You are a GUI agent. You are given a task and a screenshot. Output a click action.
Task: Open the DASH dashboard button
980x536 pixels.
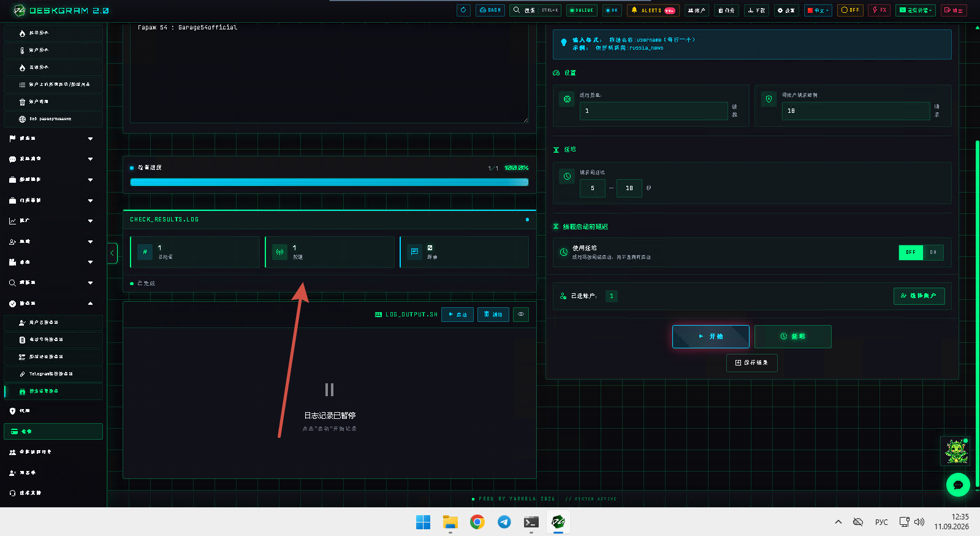coord(490,10)
